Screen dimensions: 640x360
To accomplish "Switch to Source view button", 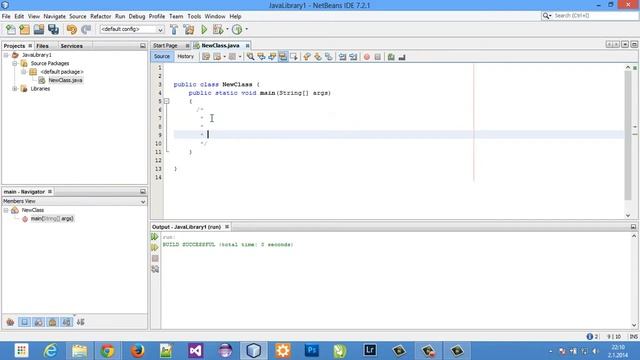I will (x=162, y=56).
